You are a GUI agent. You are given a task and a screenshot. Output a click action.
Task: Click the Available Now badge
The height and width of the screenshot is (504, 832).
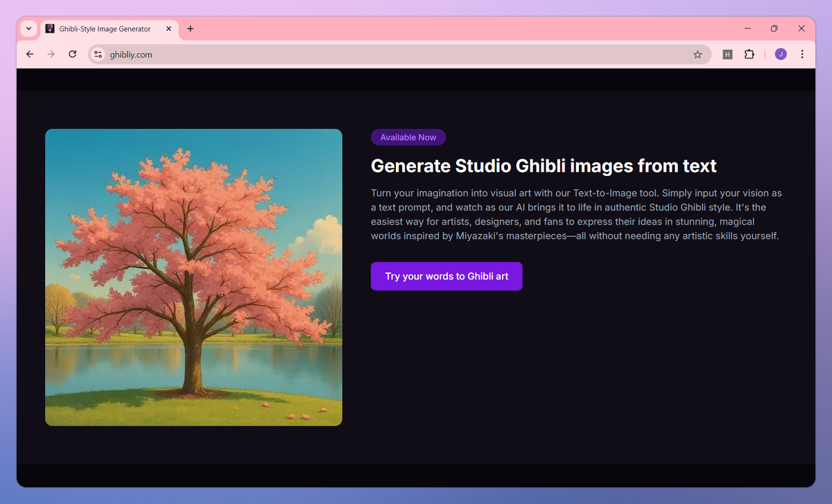pyautogui.click(x=408, y=137)
